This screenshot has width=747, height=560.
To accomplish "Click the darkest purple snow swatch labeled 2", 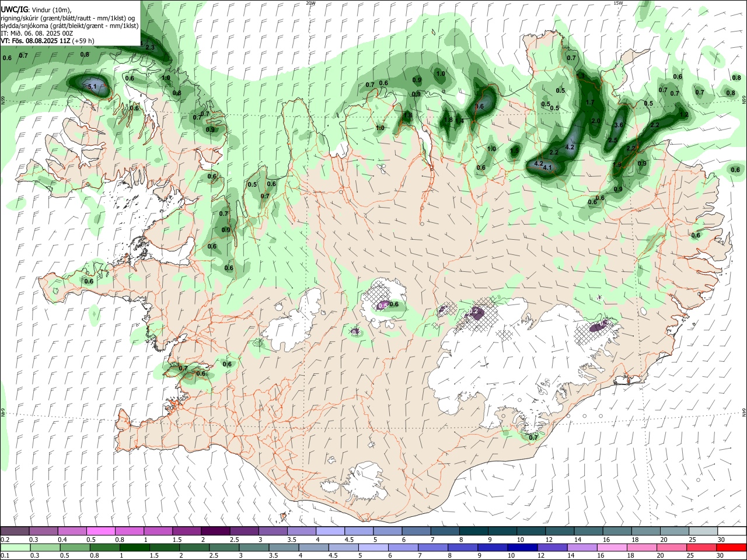I will pos(215,531).
